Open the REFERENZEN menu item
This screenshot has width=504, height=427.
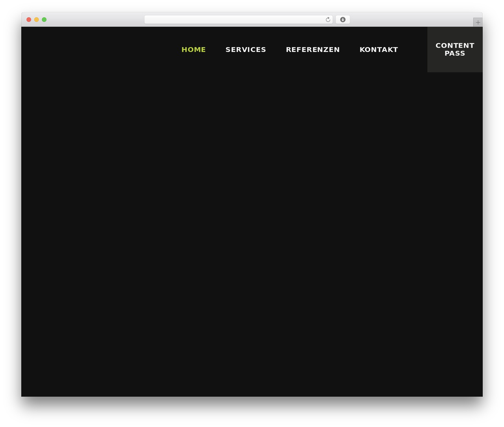coord(313,50)
